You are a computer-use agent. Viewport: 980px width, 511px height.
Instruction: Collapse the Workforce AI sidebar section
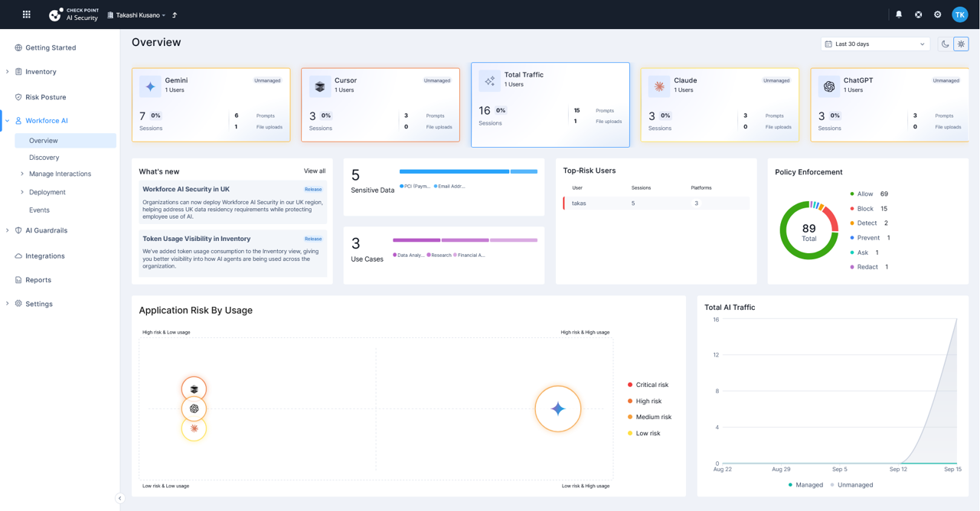click(8, 121)
